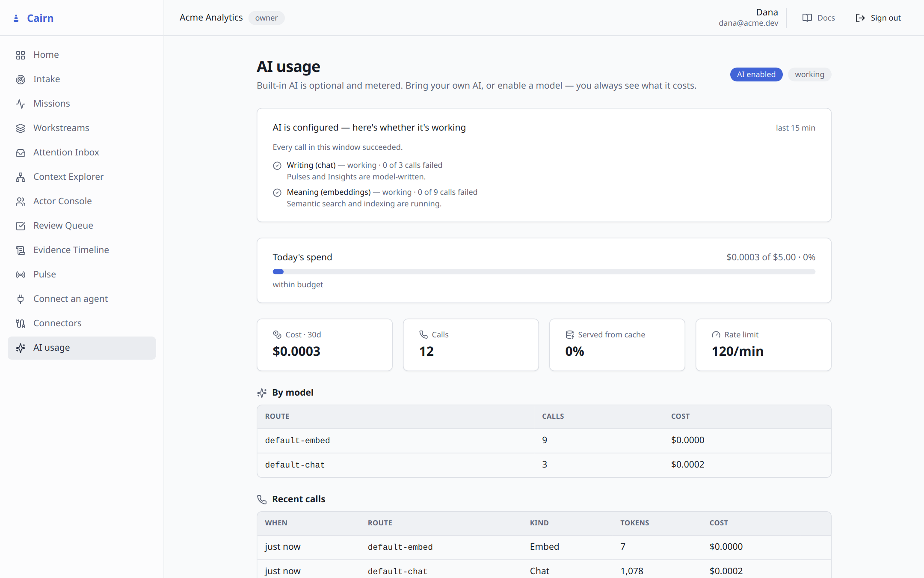
Task: Click the default-chat row in By model
Action: 544,465
